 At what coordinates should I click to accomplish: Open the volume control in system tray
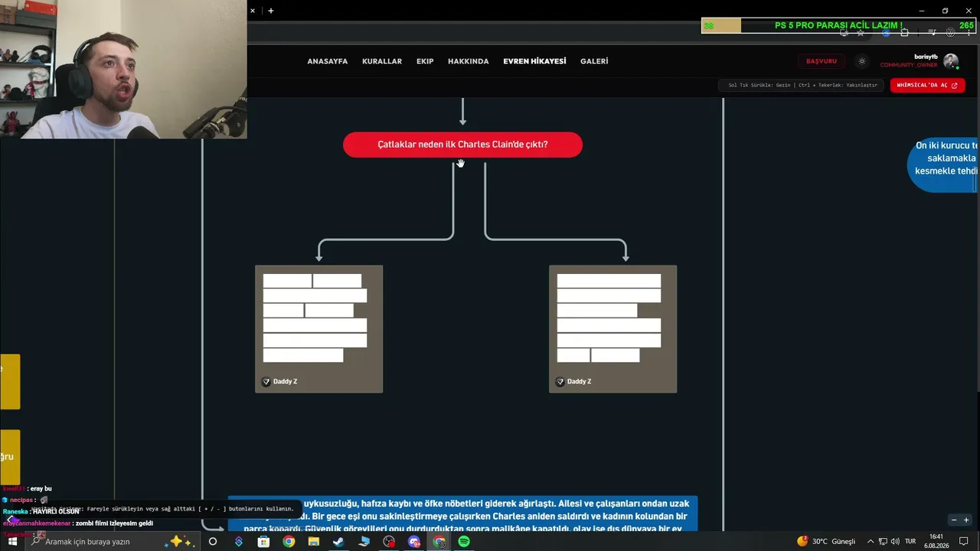[895, 541]
